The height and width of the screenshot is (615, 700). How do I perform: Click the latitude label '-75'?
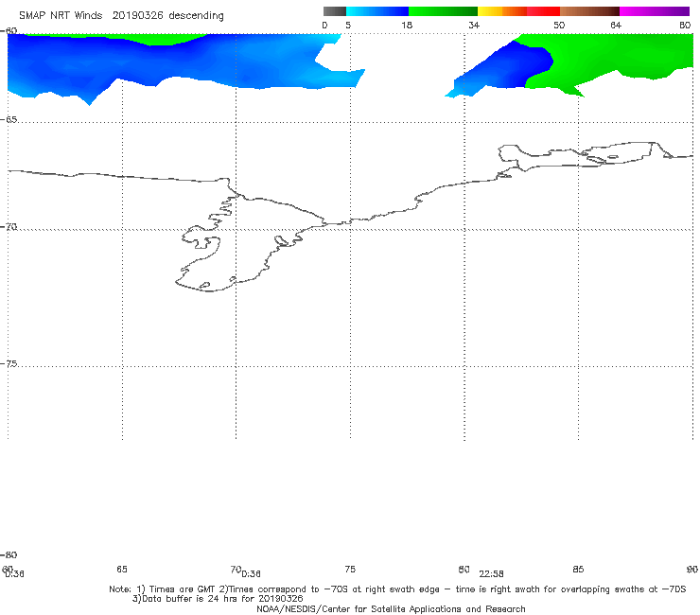point(9,363)
